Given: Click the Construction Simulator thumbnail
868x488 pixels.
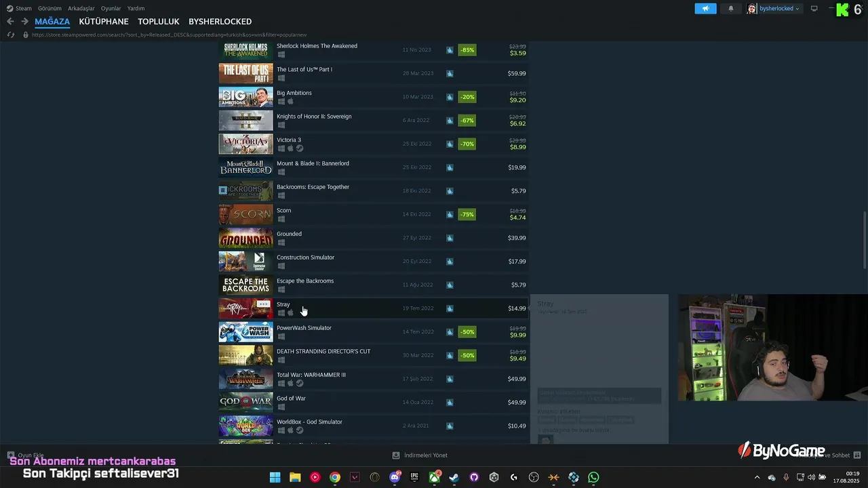Looking at the screenshot, I should click(x=245, y=262).
